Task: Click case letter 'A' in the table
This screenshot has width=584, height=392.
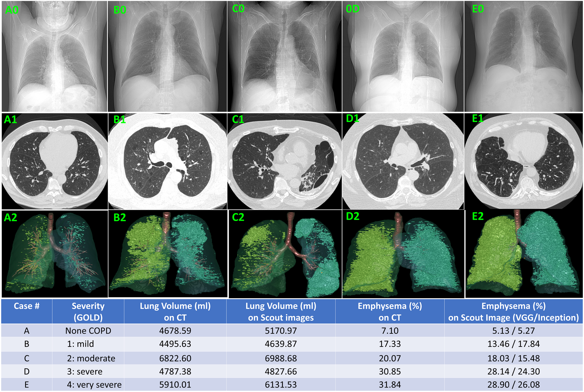Action: (x=27, y=331)
